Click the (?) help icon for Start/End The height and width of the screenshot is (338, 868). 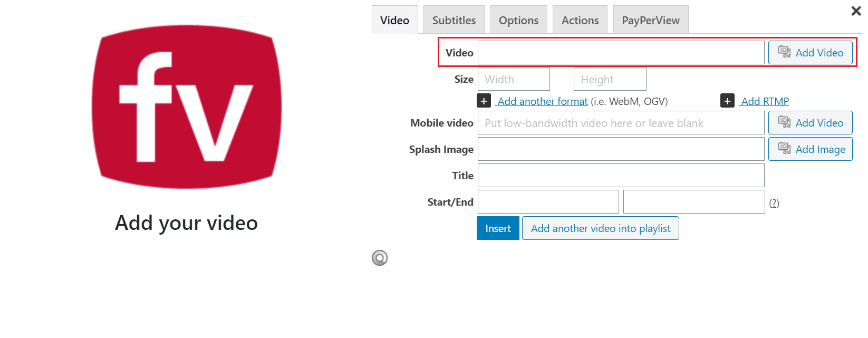[x=774, y=203]
